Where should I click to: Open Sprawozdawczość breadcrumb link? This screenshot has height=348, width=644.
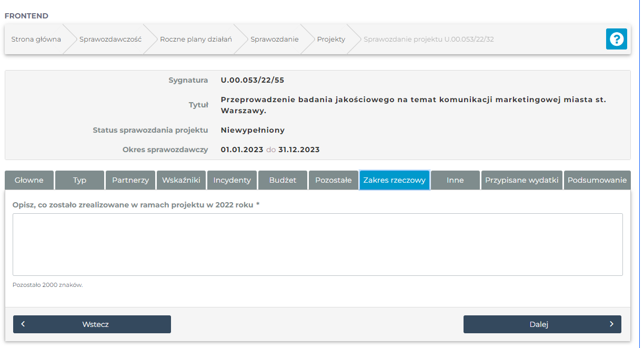click(110, 39)
